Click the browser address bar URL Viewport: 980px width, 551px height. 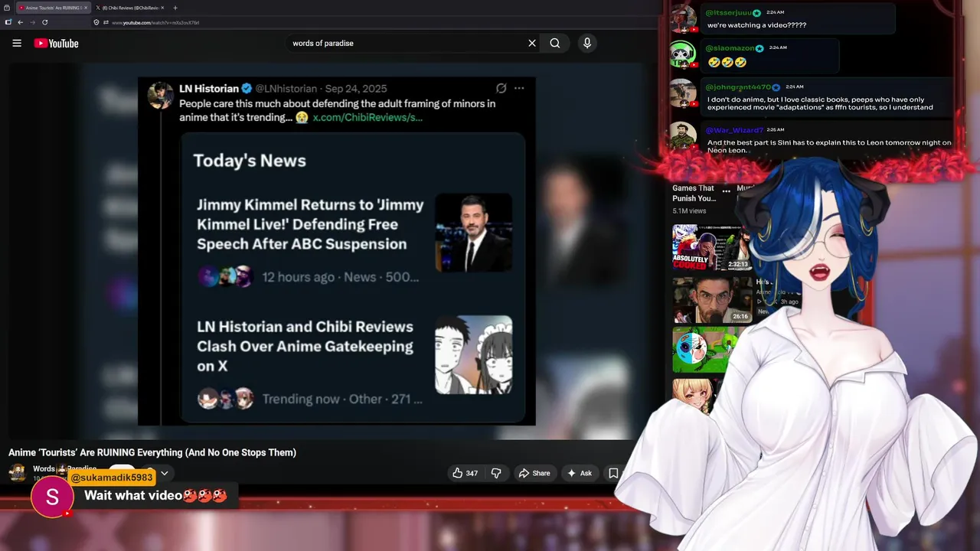[x=155, y=23]
